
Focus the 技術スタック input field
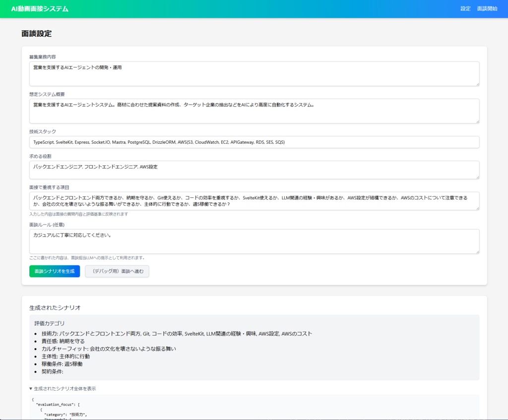254,142
